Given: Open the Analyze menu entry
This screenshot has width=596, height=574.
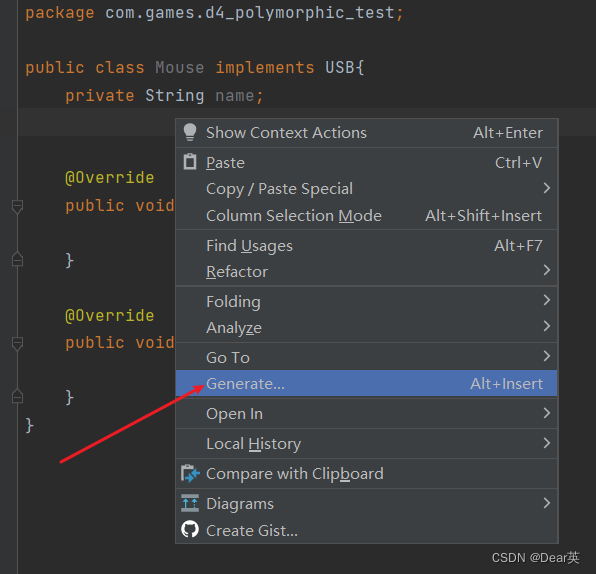Looking at the screenshot, I should click(x=366, y=327).
